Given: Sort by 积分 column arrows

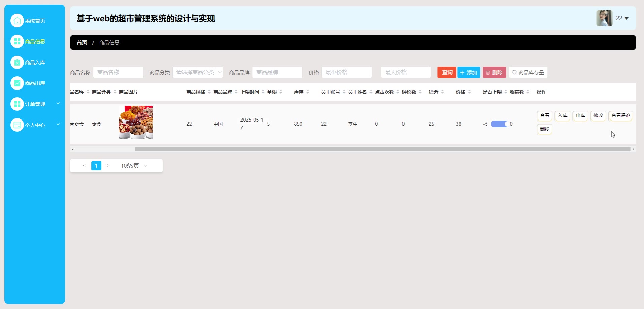Looking at the screenshot, I should 442,92.
